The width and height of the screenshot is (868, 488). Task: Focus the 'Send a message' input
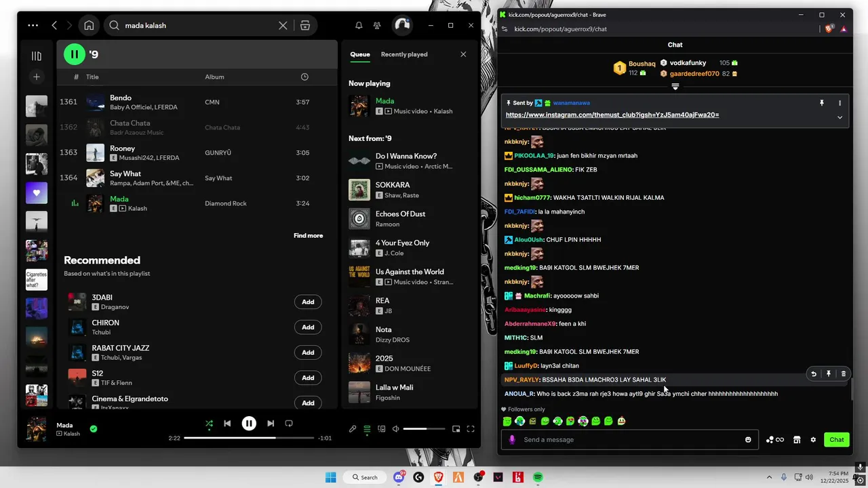click(629, 440)
